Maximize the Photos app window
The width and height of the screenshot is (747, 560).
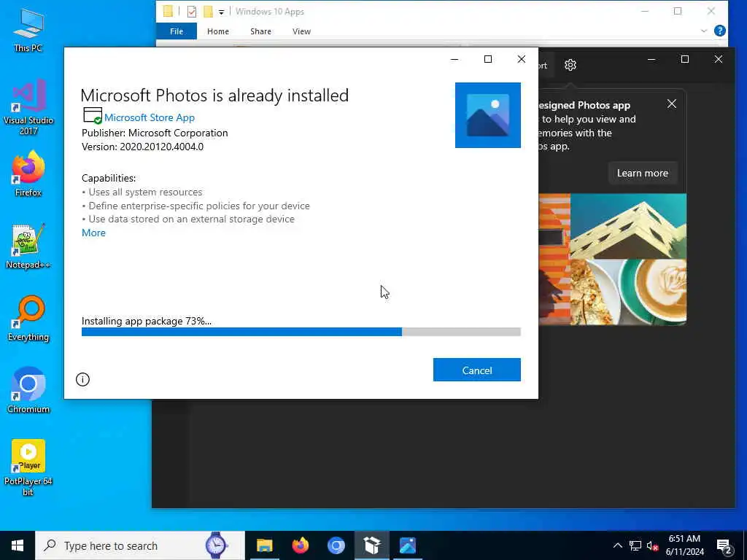tap(684, 59)
